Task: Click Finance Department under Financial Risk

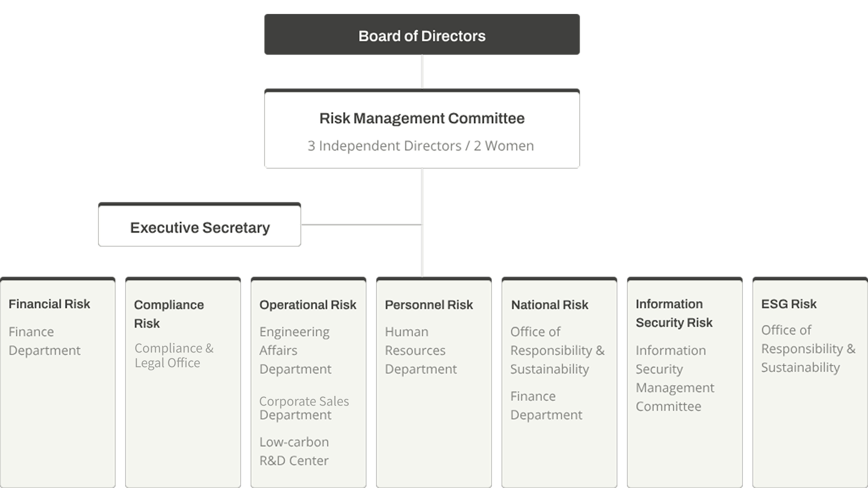Action: pos(45,341)
